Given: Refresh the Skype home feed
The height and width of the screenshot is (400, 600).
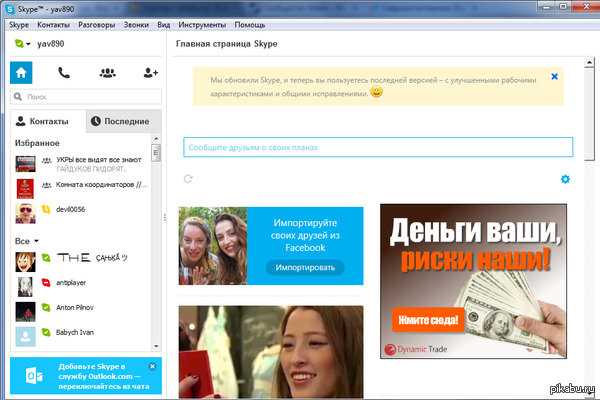Looking at the screenshot, I should [188, 179].
